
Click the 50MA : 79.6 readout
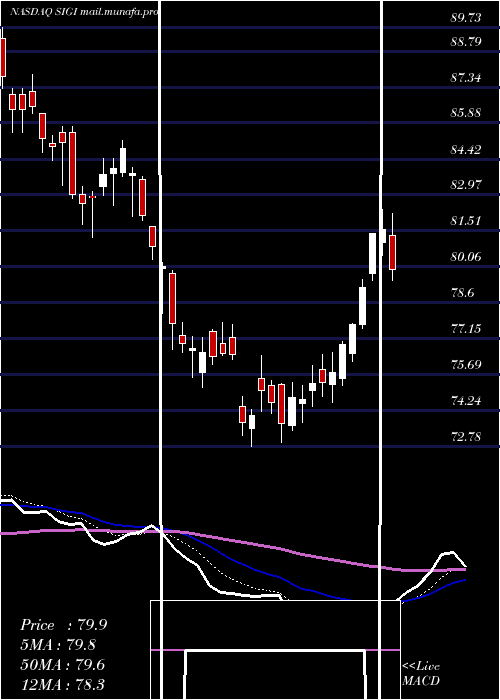[62, 664]
